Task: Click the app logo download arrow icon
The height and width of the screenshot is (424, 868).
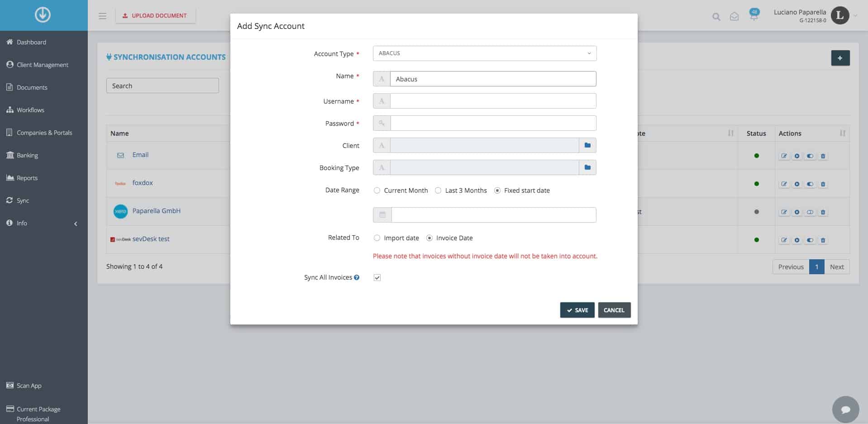Action: coord(43,15)
